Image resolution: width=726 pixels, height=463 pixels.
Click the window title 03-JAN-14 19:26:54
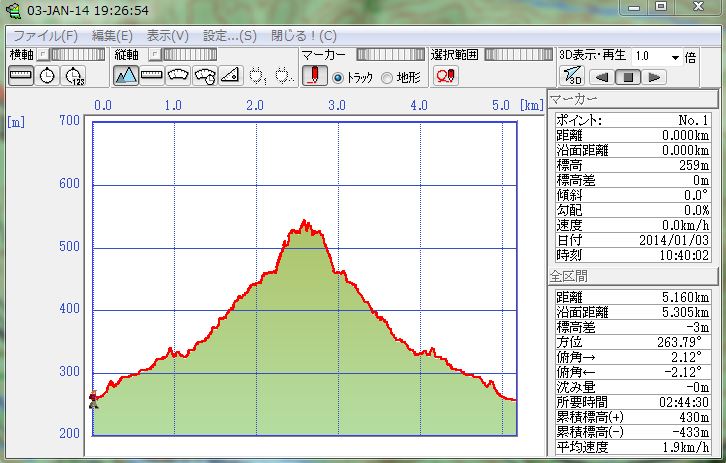pos(88,10)
